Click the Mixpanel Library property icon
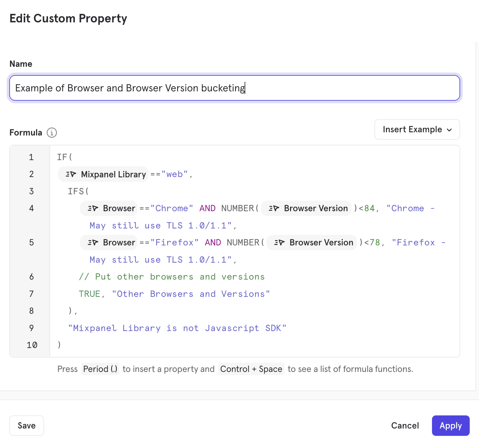Viewport: 479px width, 448px height. coord(71,174)
